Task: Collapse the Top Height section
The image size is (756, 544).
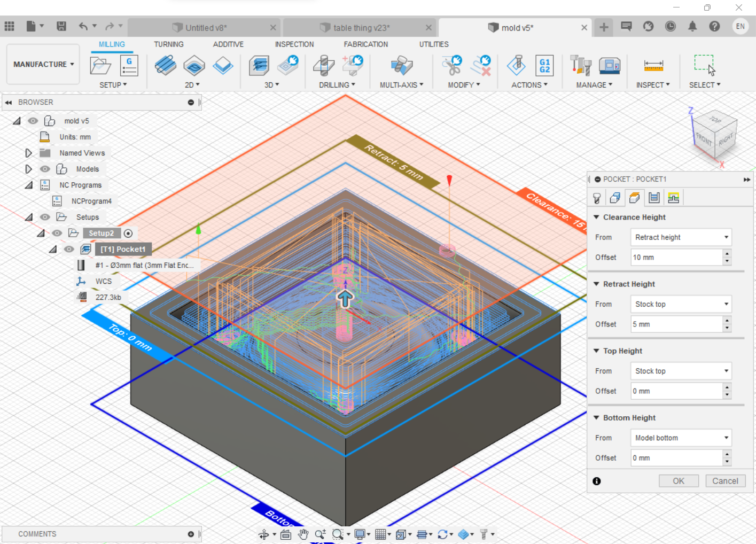Action: [596, 351]
